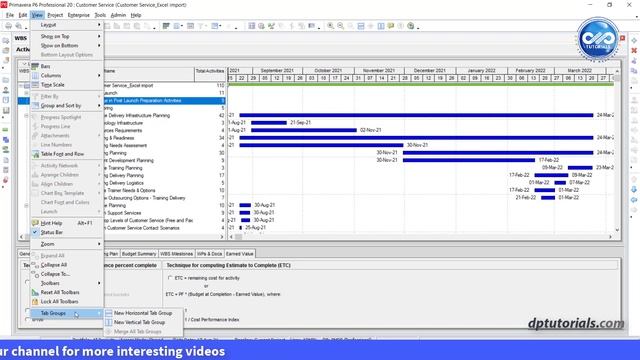Image resolution: width=640 pixels, height=360 pixels.
Task: Open the File menu
Action: pos(10,15)
